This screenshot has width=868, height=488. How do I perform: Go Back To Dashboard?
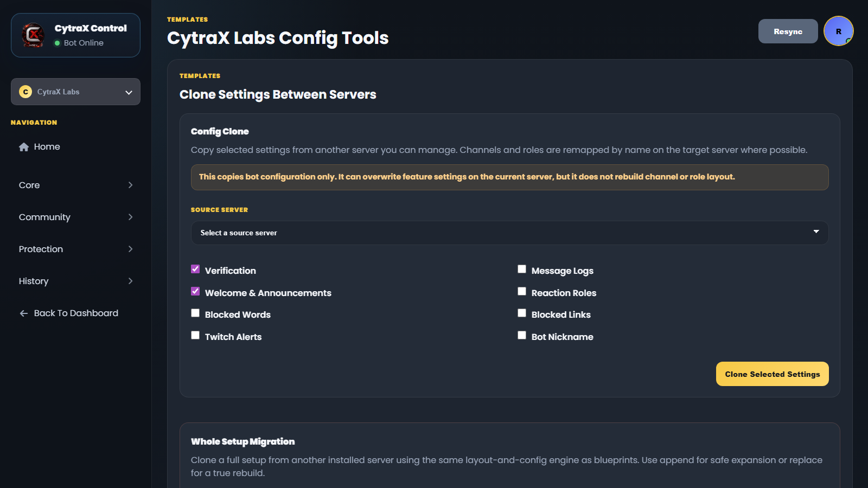click(75, 313)
